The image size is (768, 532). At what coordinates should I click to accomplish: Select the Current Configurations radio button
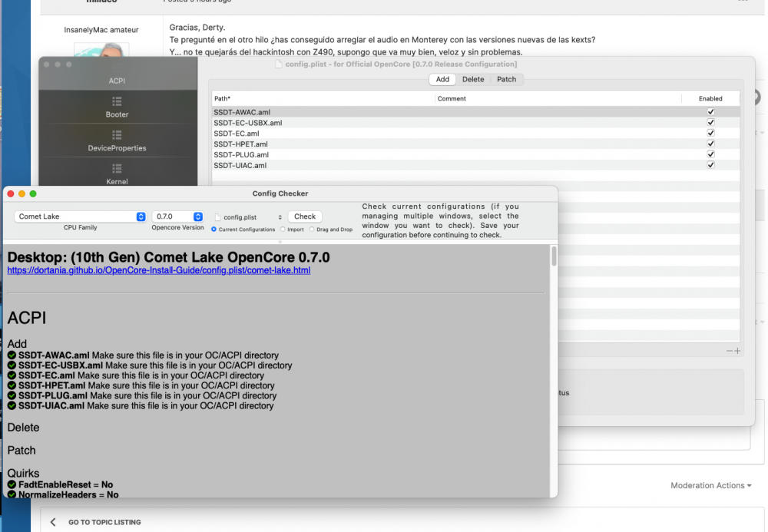214,229
